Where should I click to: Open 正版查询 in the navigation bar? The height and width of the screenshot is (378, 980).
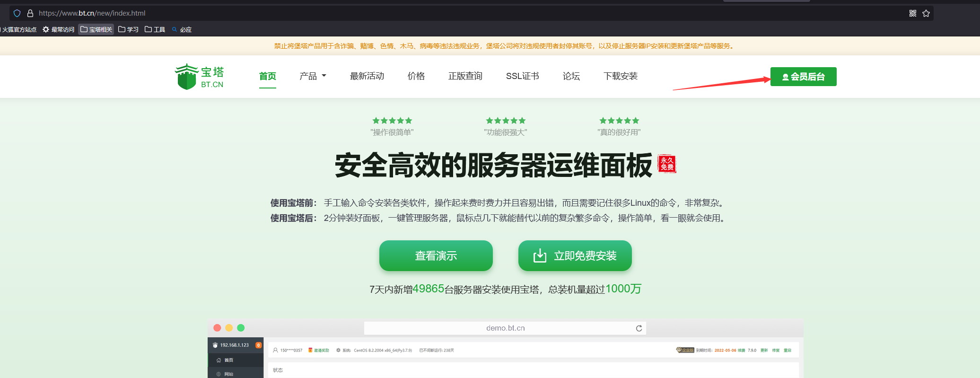tap(465, 76)
